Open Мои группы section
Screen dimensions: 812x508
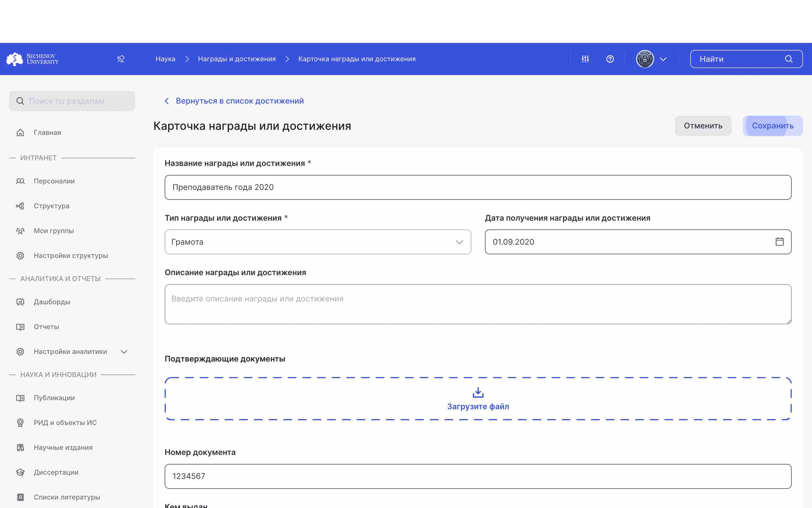click(54, 231)
